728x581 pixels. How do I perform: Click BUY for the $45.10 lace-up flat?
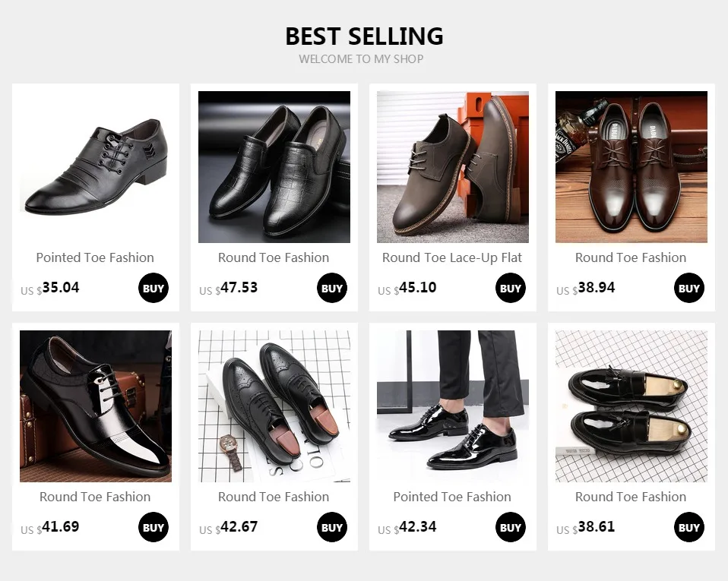point(511,289)
